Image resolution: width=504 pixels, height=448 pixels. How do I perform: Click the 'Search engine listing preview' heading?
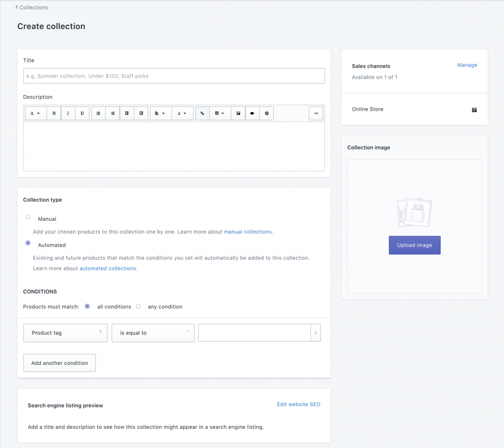click(65, 406)
